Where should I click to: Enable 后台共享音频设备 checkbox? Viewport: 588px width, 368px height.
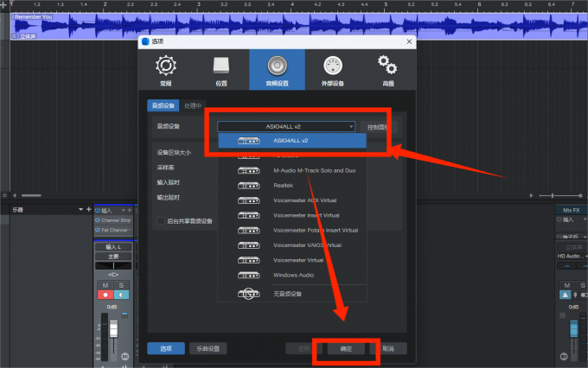161,221
